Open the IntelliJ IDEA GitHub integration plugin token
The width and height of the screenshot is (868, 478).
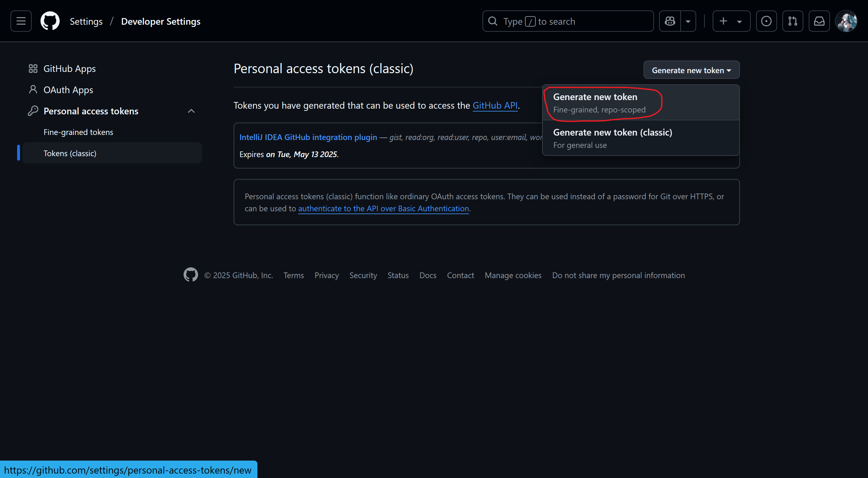[x=308, y=137]
